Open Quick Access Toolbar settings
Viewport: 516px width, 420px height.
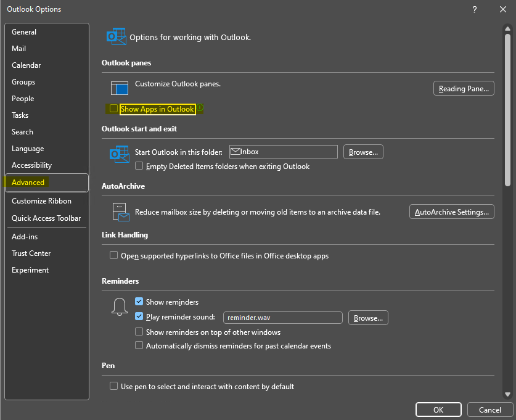[x=47, y=218]
